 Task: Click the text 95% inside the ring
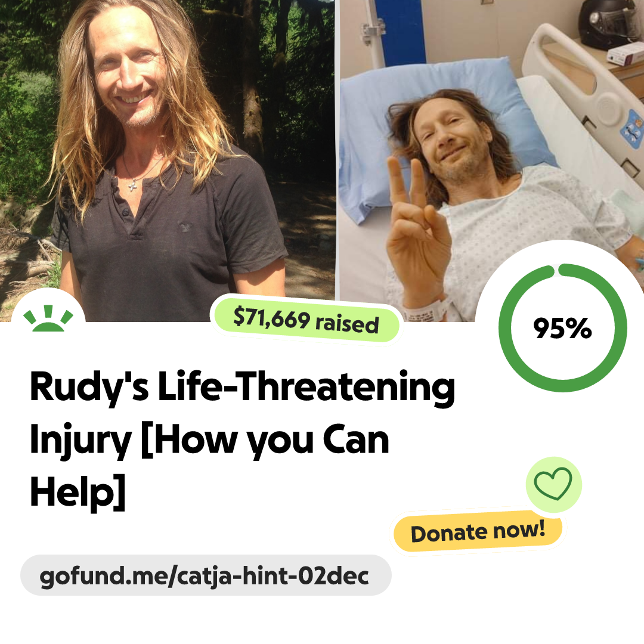563,328
